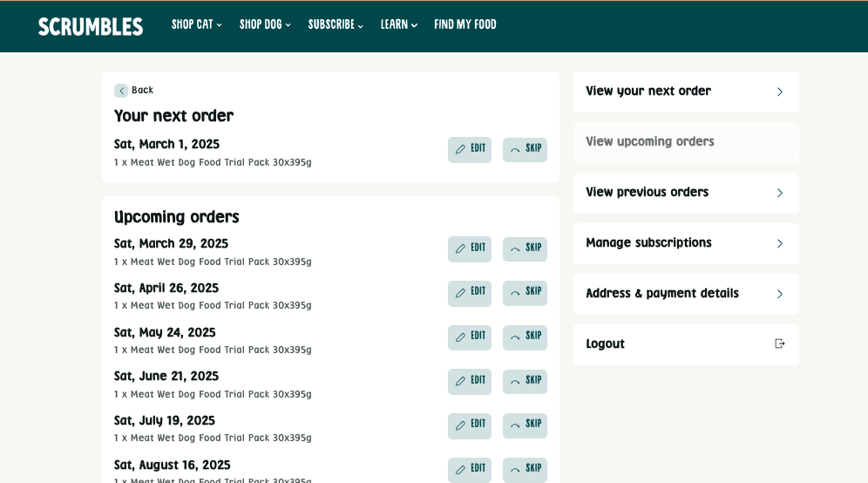Skip the Sat, March 1 order
The height and width of the screenshot is (483, 868).
click(x=525, y=149)
